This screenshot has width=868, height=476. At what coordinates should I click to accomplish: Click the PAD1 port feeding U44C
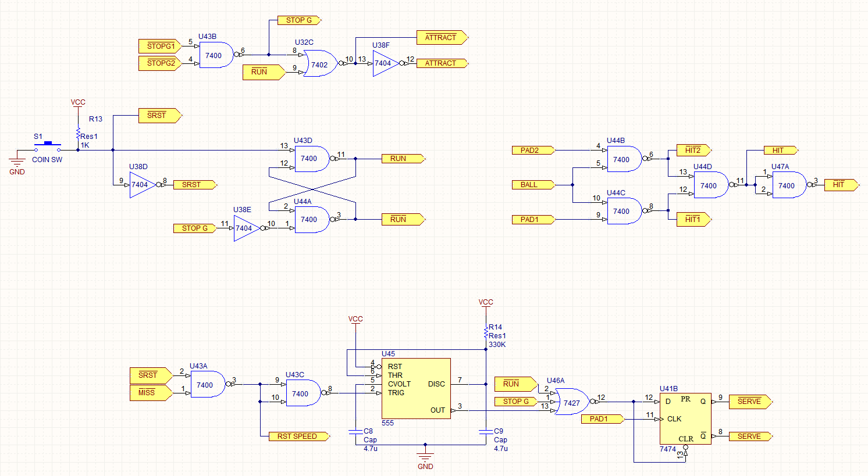tap(534, 220)
